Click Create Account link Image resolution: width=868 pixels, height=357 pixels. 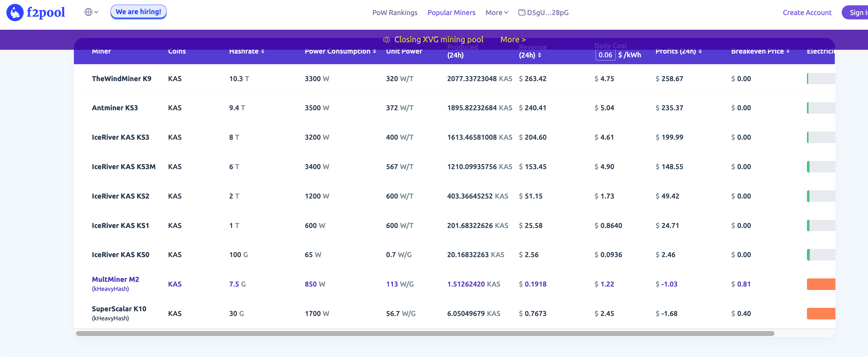pyautogui.click(x=807, y=13)
